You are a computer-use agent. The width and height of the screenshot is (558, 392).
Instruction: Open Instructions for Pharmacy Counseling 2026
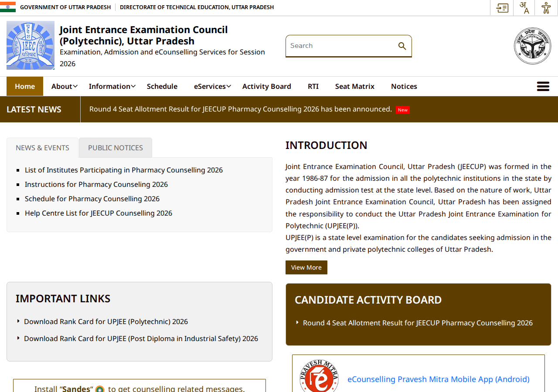[x=96, y=184]
